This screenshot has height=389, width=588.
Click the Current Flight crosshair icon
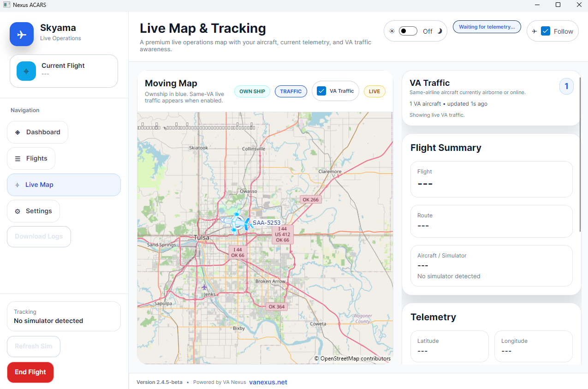(26, 71)
